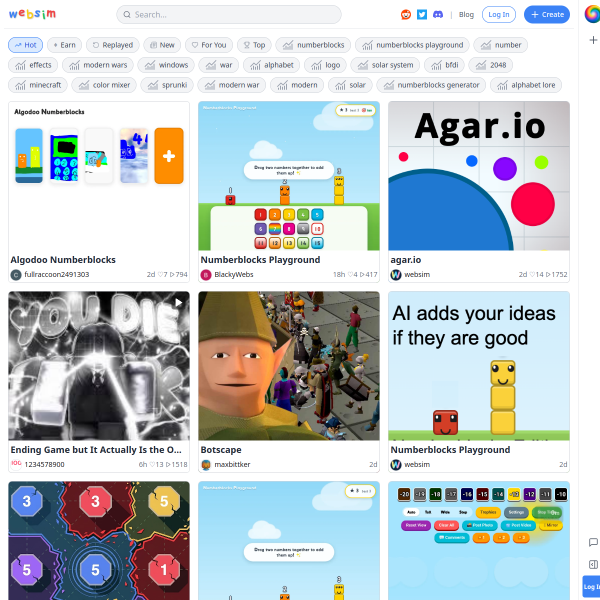Click the plus icon in right sidebar

(593, 40)
